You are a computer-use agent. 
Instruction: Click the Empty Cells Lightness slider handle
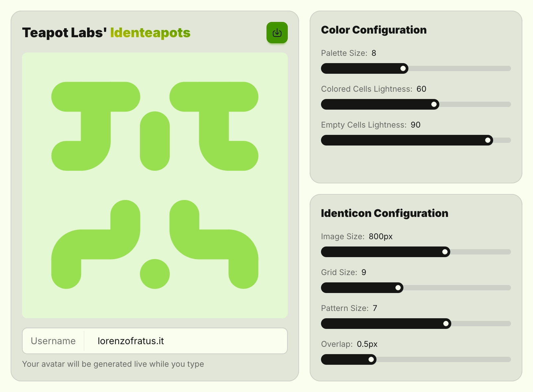pyautogui.click(x=488, y=140)
